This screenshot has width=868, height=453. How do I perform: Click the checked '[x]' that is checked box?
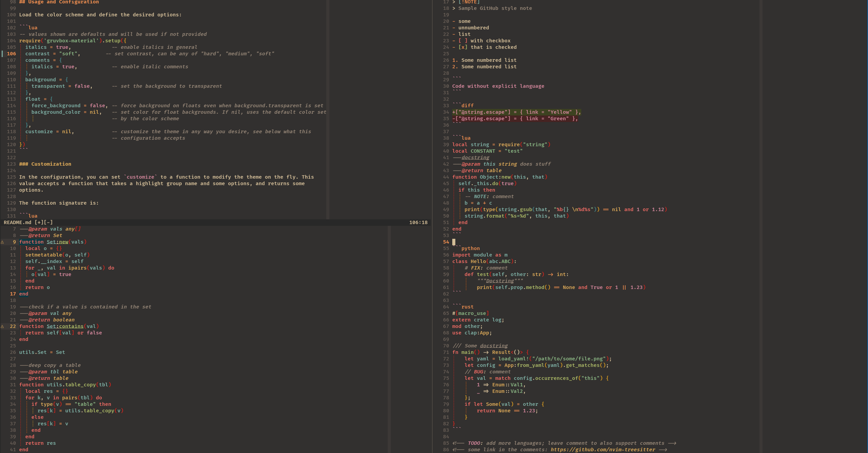[x=463, y=47]
